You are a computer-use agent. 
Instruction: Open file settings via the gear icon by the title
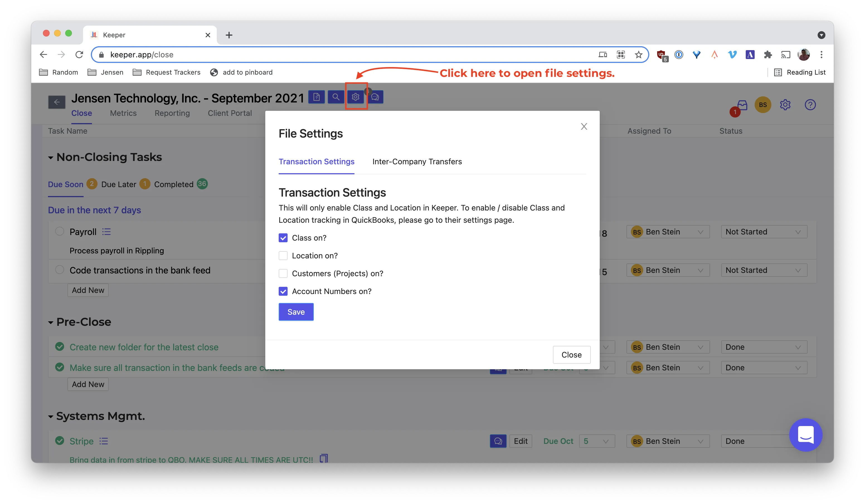tap(355, 97)
